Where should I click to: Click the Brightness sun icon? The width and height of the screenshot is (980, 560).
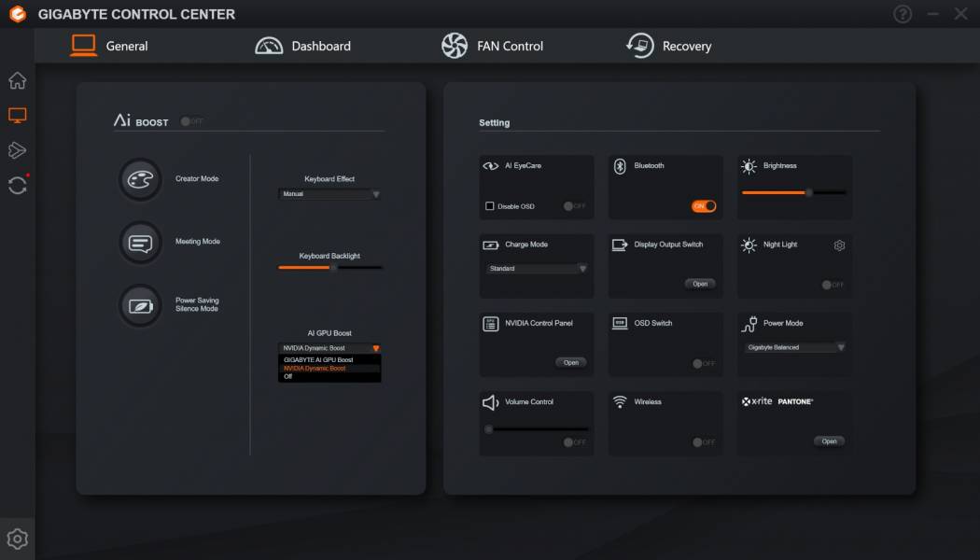click(749, 166)
